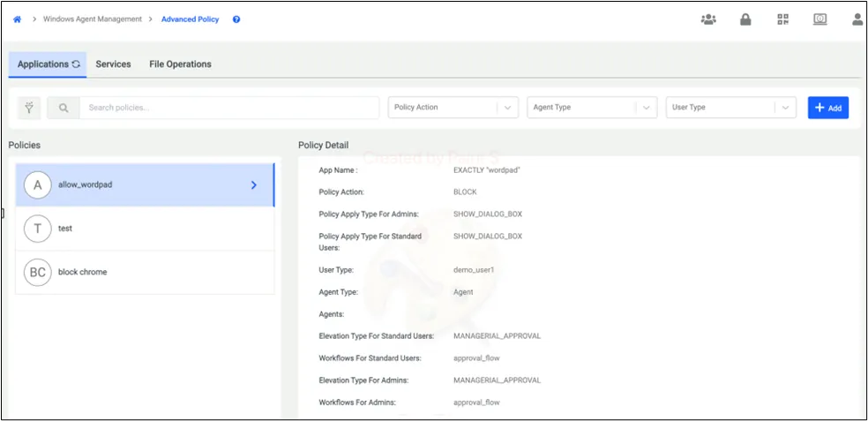
Task: Click MANAGERIAL_APPROVAL for Standard Users
Action: [x=498, y=336]
